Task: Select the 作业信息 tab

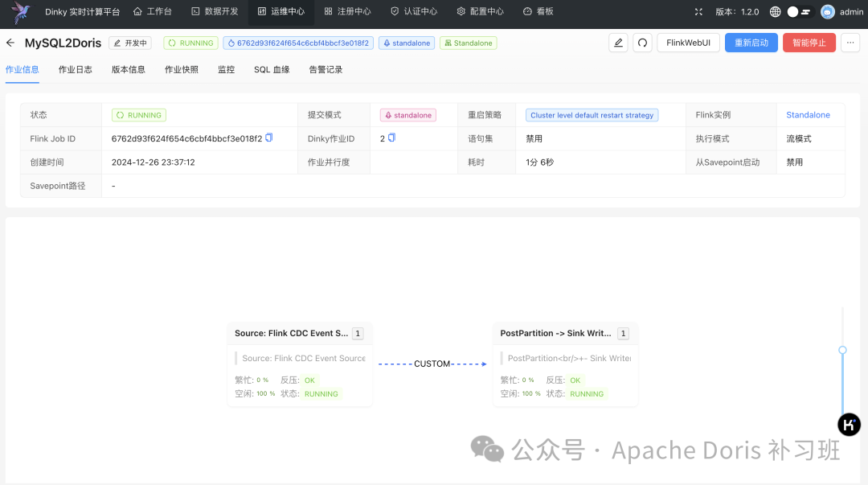Action: click(x=23, y=70)
